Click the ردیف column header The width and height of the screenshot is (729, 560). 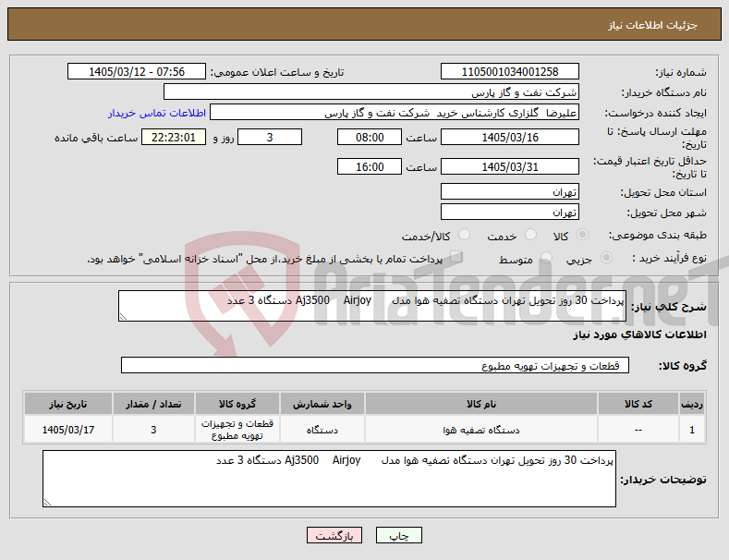click(692, 404)
